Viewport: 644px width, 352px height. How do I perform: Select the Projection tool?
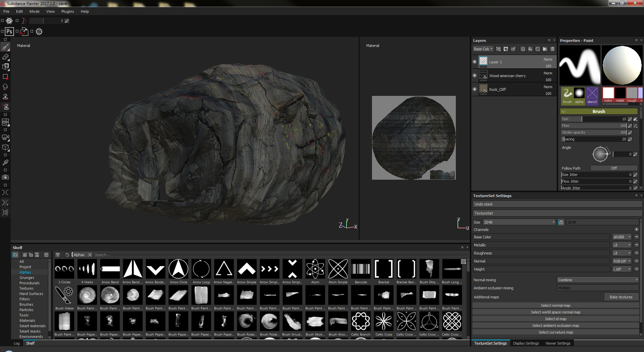tap(5, 67)
